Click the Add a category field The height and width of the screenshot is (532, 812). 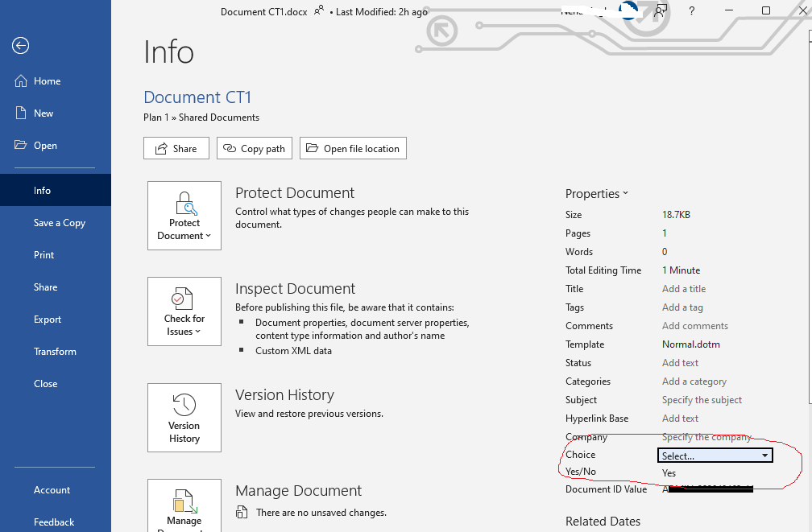694,381
